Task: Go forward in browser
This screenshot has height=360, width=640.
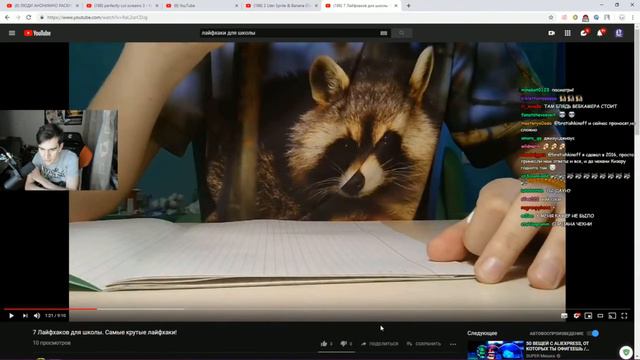Action: [18, 18]
